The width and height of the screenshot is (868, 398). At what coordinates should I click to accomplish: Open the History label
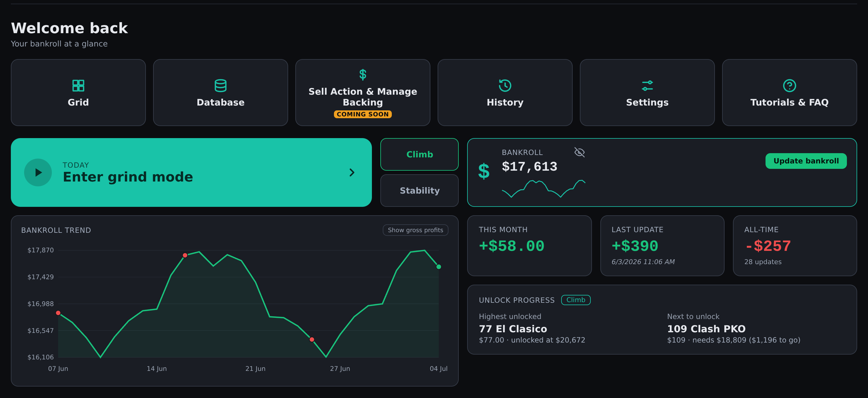point(505,103)
